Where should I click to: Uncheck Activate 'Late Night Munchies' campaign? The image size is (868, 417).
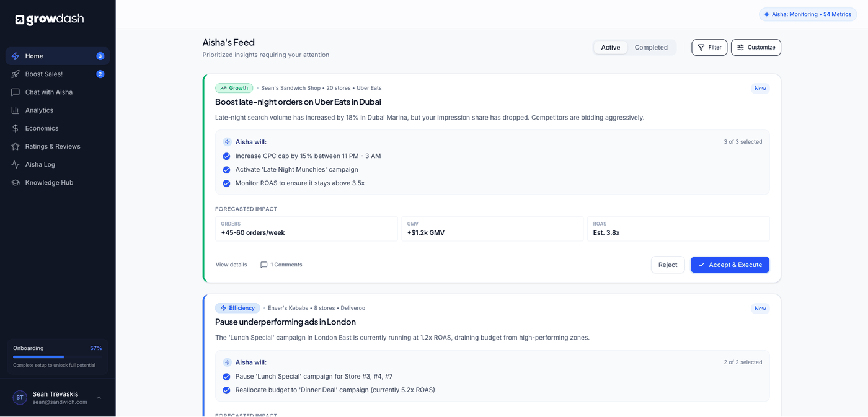coord(226,170)
